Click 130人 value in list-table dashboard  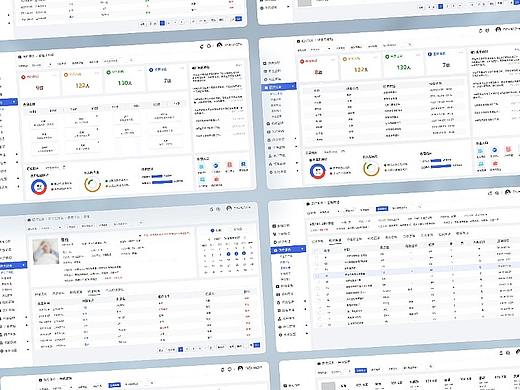[x=404, y=67]
